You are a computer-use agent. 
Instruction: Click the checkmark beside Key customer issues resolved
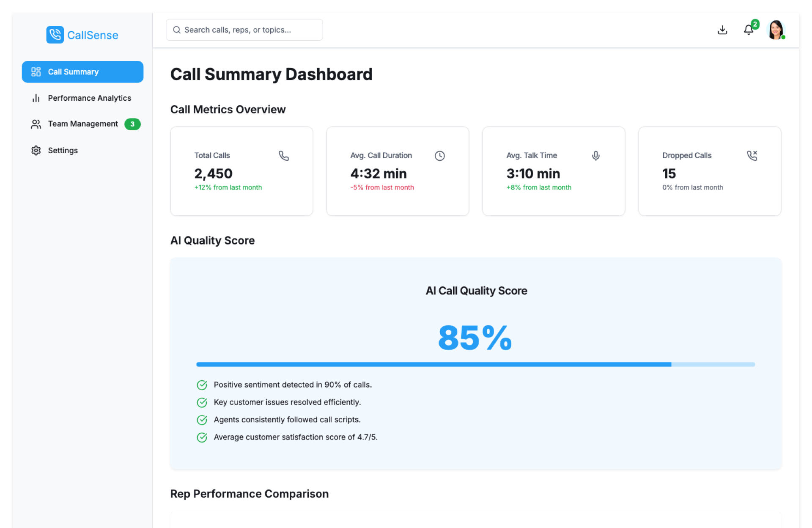(202, 402)
